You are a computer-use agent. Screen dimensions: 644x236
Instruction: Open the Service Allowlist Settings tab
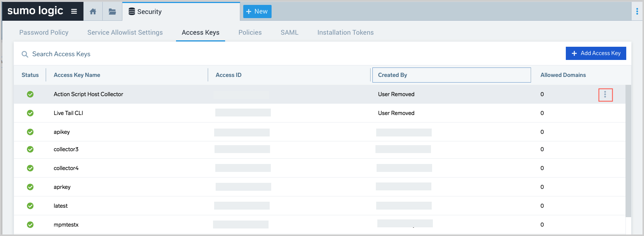pos(125,32)
